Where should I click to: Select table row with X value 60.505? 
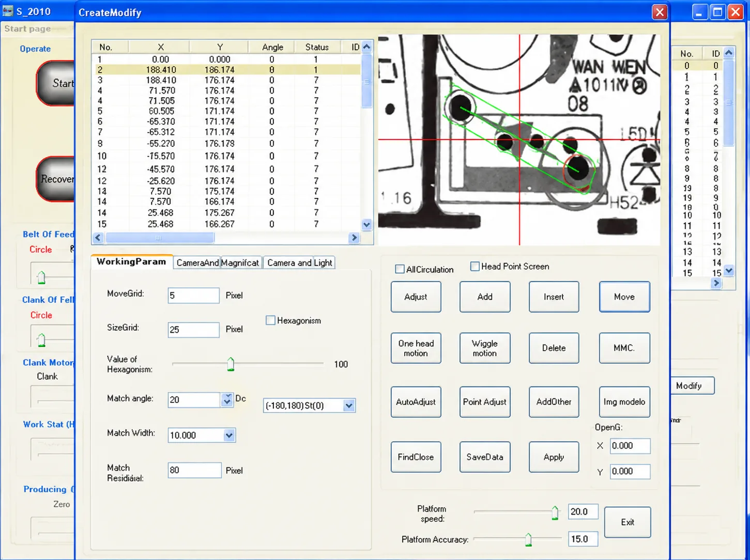tap(226, 111)
